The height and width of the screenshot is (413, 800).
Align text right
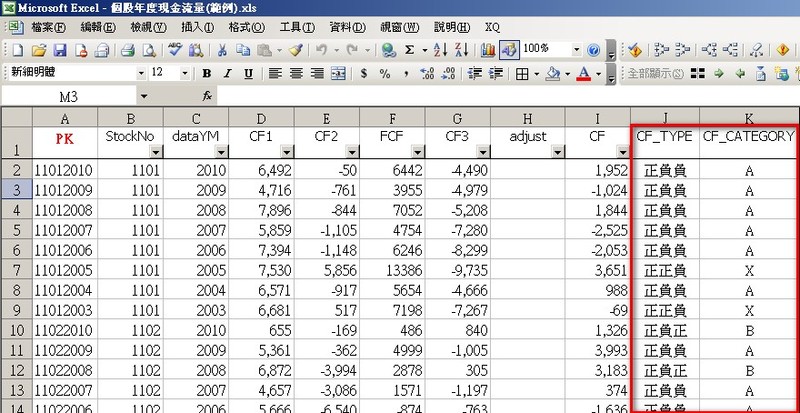point(317,74)
